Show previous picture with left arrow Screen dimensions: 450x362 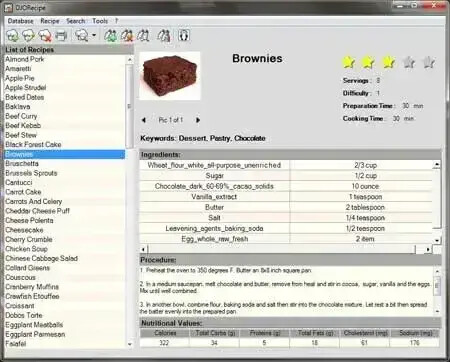pyautogui.click(x=144, y=120)
